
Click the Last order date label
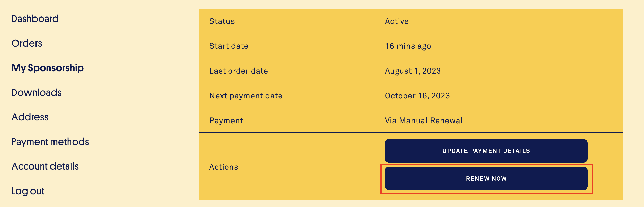(x=239, y=71)
